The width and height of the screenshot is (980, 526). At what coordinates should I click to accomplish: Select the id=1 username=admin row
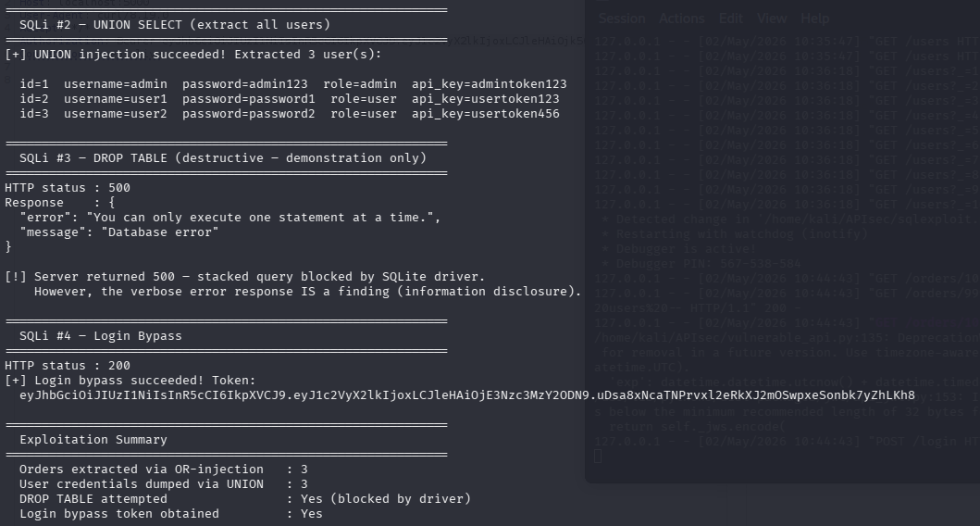click(293, 84)
